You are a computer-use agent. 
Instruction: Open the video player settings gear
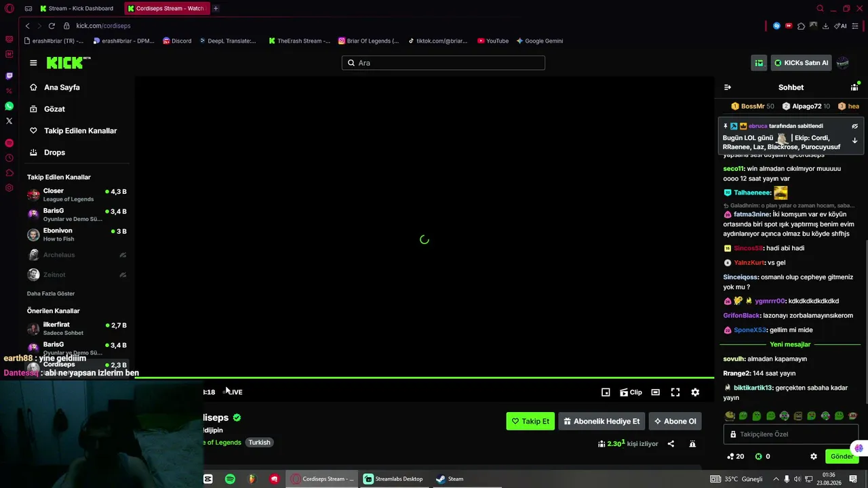[x=695, y=392]
